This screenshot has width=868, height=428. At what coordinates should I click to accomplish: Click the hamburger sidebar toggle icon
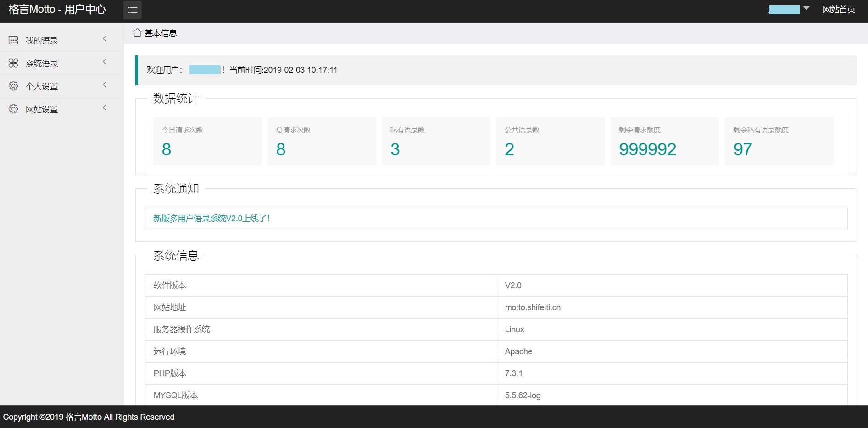coord(133,10)
